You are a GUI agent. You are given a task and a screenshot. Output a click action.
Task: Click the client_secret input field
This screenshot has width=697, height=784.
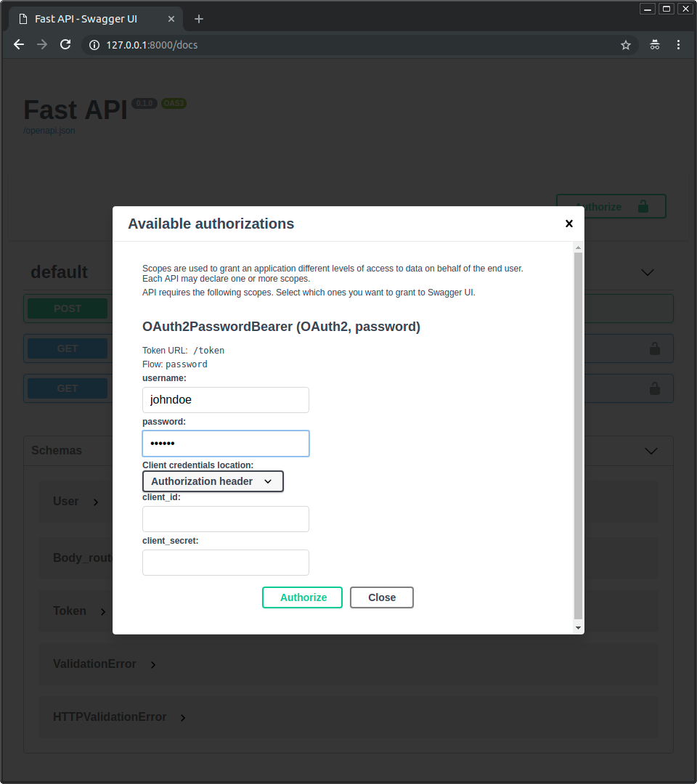pyautogui.click(x=226, y=563)
